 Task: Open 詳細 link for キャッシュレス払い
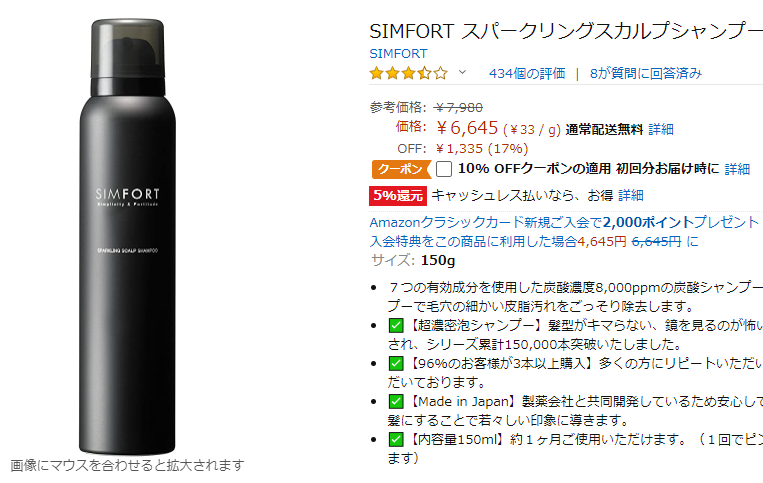[631, 196]
